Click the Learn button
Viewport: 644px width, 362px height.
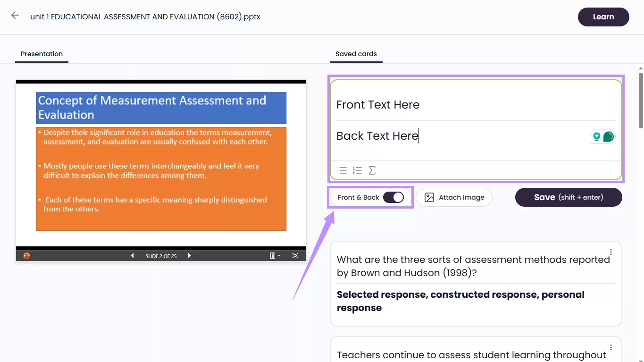coord(603,17)
